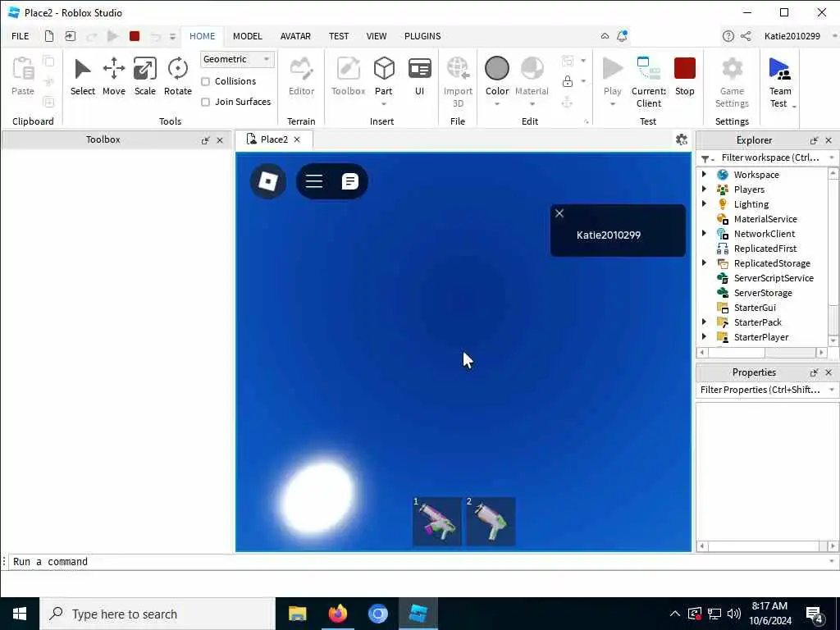Viewport: 840px width, 630px height.
Task: Switch to the MODEL tab
Action: pyautogui.click(x=247, y=36)
